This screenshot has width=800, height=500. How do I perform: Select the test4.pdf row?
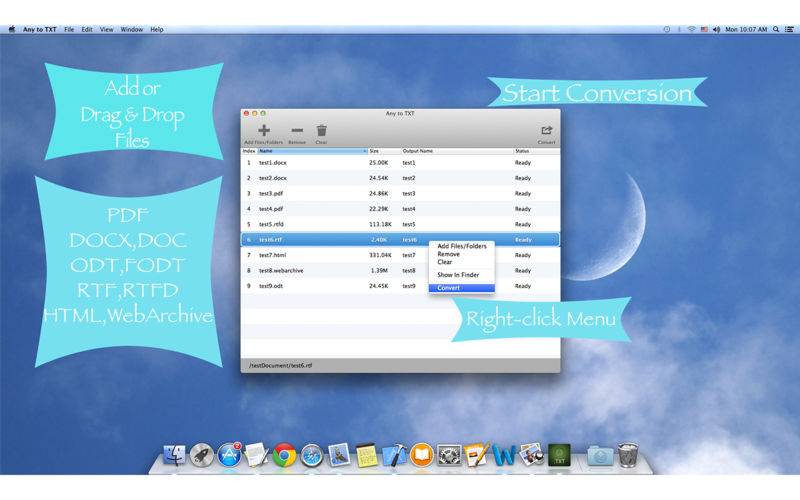(401, 209)
